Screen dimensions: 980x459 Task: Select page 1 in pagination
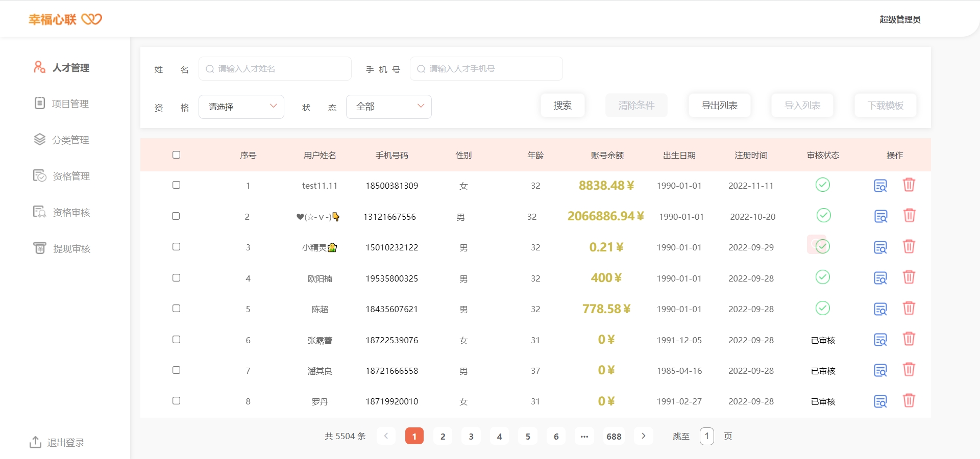(414, 436)
